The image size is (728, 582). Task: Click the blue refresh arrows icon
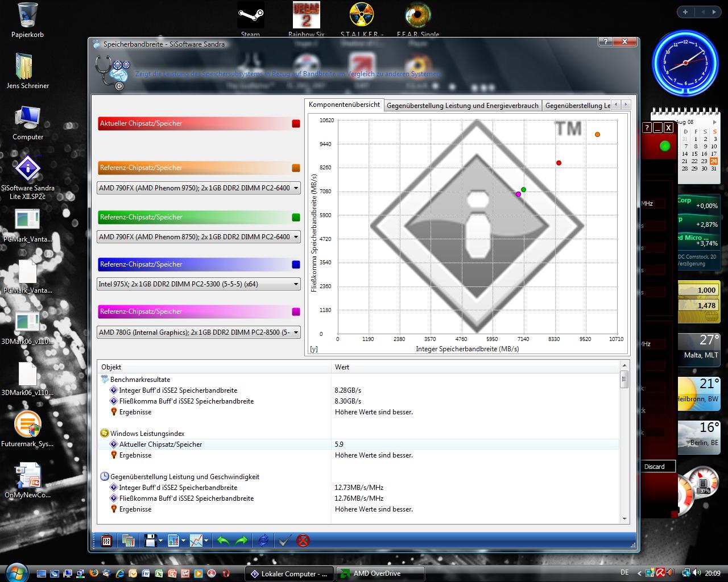tap(263, 541)
